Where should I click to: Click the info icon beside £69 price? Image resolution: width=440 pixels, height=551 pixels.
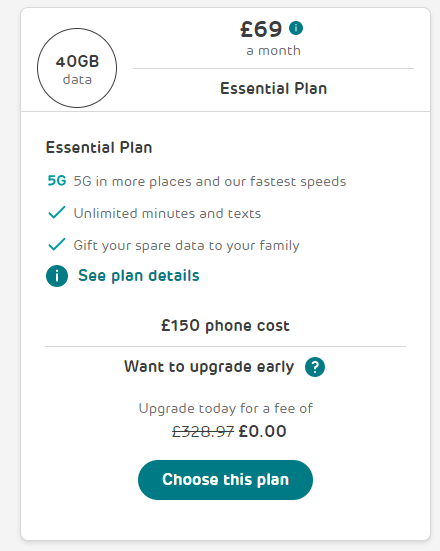click(296, 28)
